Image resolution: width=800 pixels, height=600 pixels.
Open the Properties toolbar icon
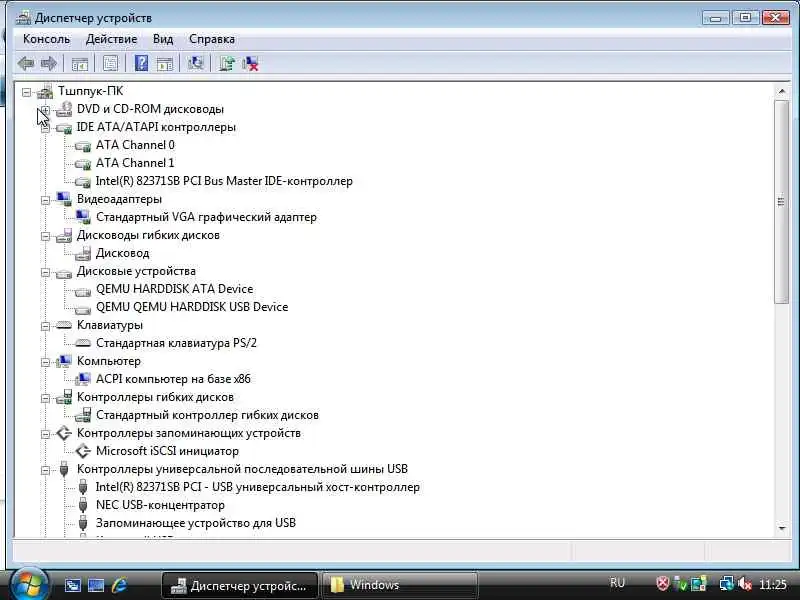coord(110,64)
